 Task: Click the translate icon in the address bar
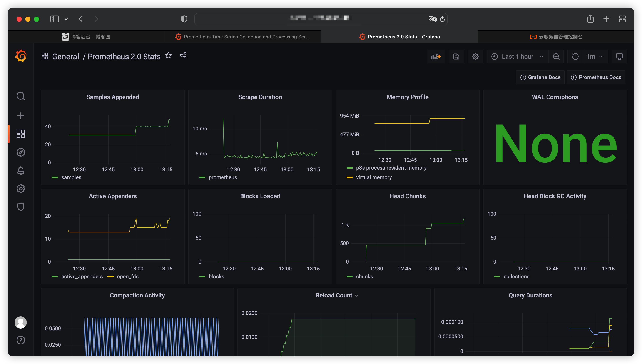433,19
